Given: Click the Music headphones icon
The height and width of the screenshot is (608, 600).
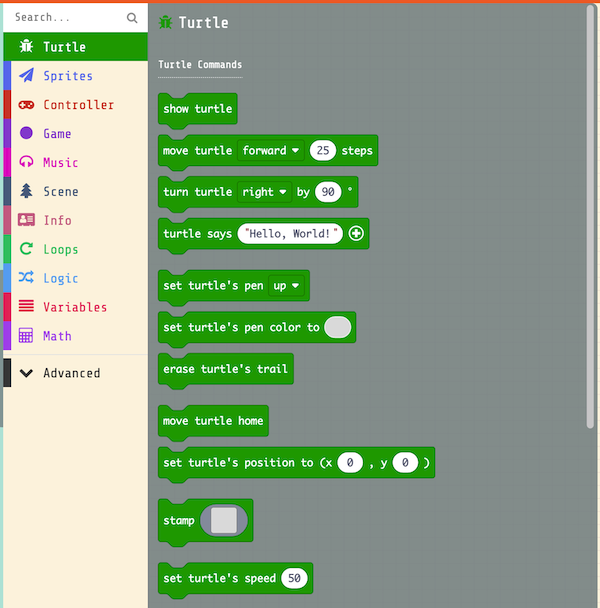Looking at the screenshot, I should (x=26, y=162).
